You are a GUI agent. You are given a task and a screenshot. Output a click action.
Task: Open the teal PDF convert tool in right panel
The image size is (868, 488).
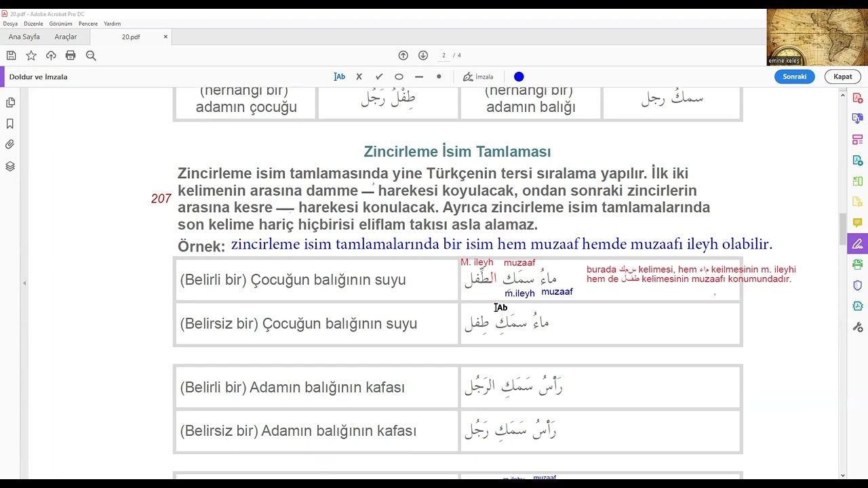(x=858, y=161)
